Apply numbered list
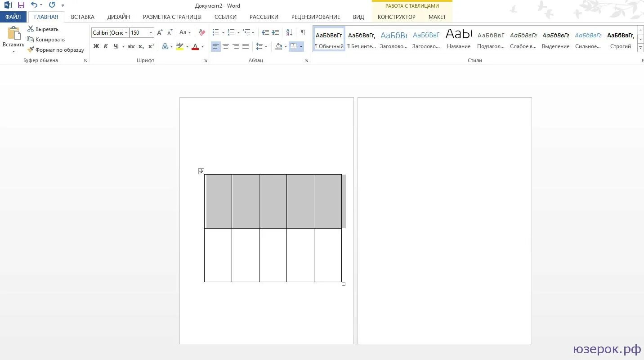The width and height of the screenshot is (644, 360). pyautogui.click(x=231, y=33)
